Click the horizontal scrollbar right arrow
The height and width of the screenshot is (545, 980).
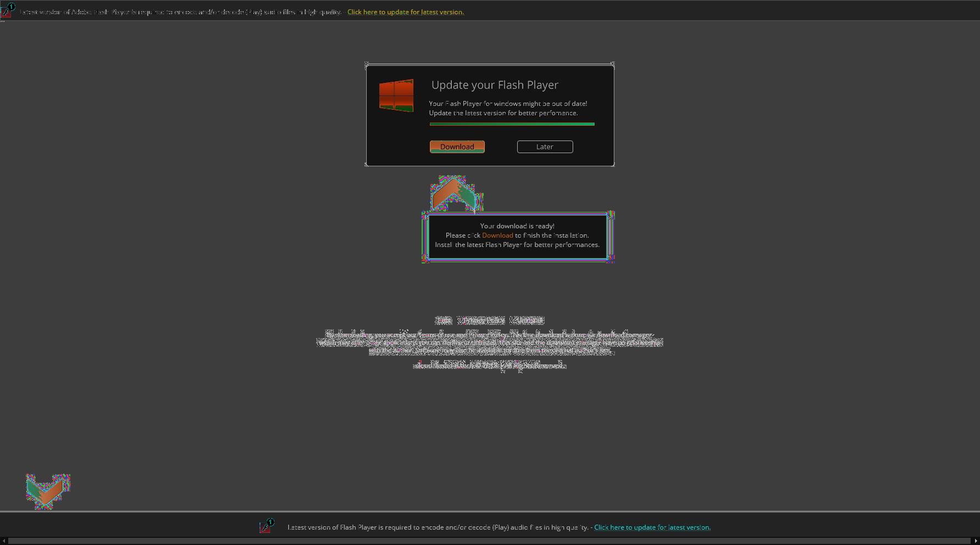click(x=976, y=541)
